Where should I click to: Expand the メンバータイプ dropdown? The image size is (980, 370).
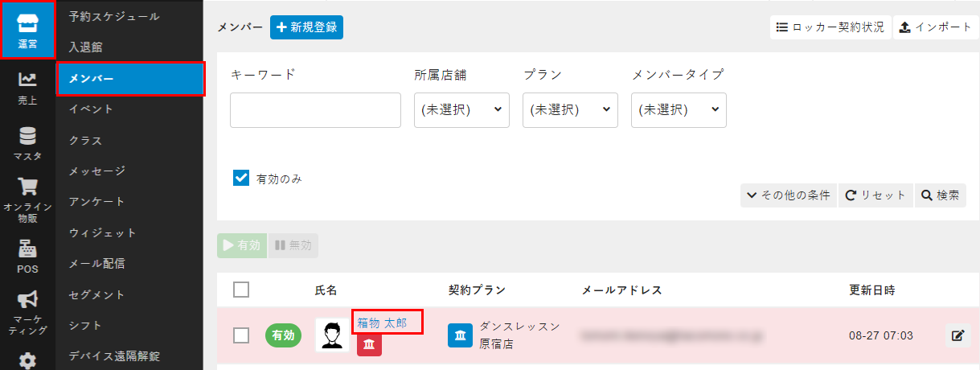(679, 110)
